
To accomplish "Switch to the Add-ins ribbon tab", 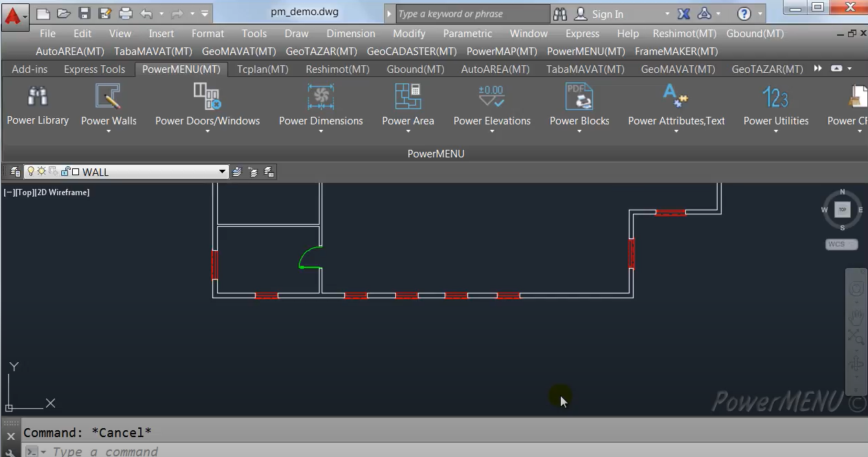I will 30,69.
